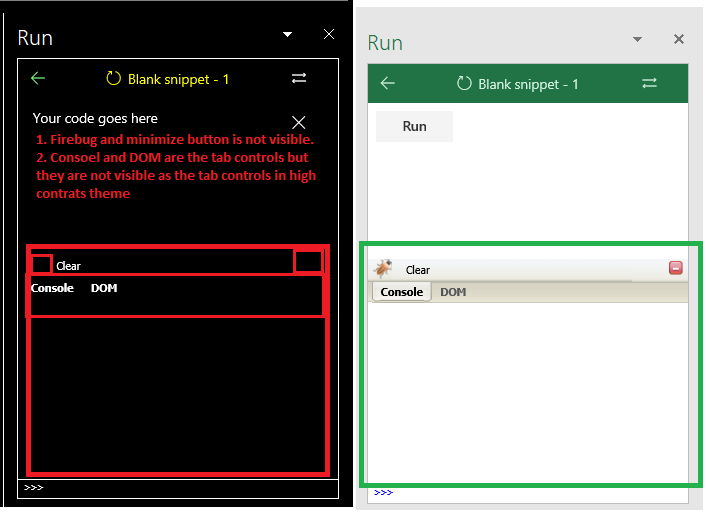Open task pane dropdown in light Run pane
Image resolution: width=706 pixels, height=512 pixels.
click(x=637, y=40)
